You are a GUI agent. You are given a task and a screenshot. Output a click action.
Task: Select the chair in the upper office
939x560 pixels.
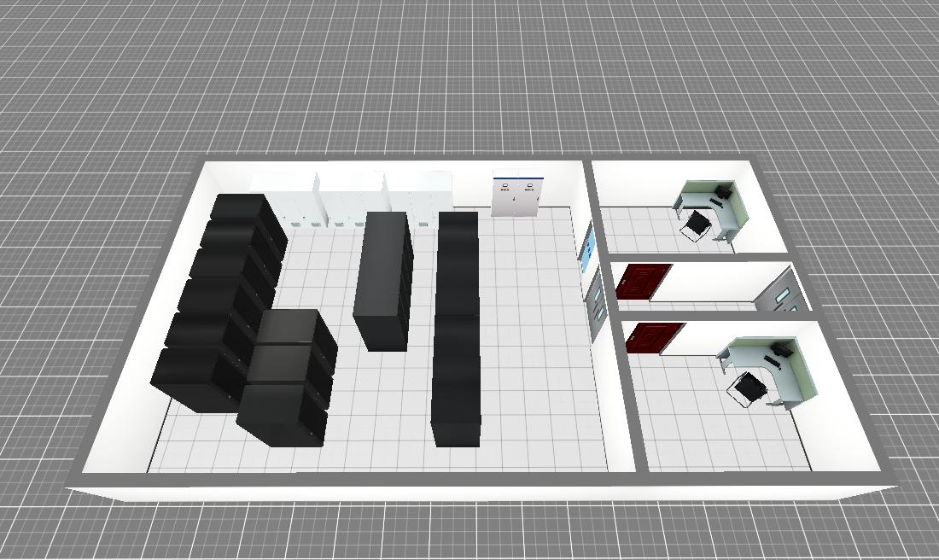pyautogui.click(x=697, y=225)
